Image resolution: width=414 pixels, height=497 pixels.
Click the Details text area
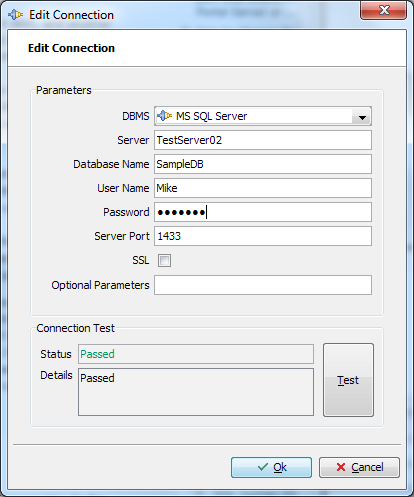196,392
